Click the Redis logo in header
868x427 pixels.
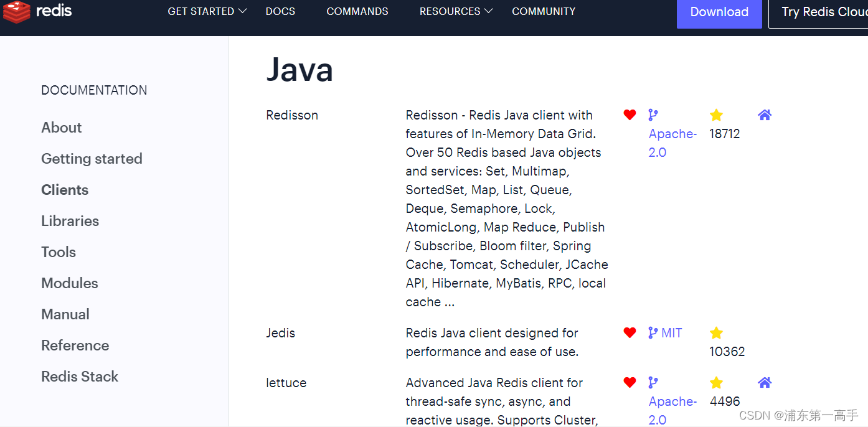[x=37, y=12]
